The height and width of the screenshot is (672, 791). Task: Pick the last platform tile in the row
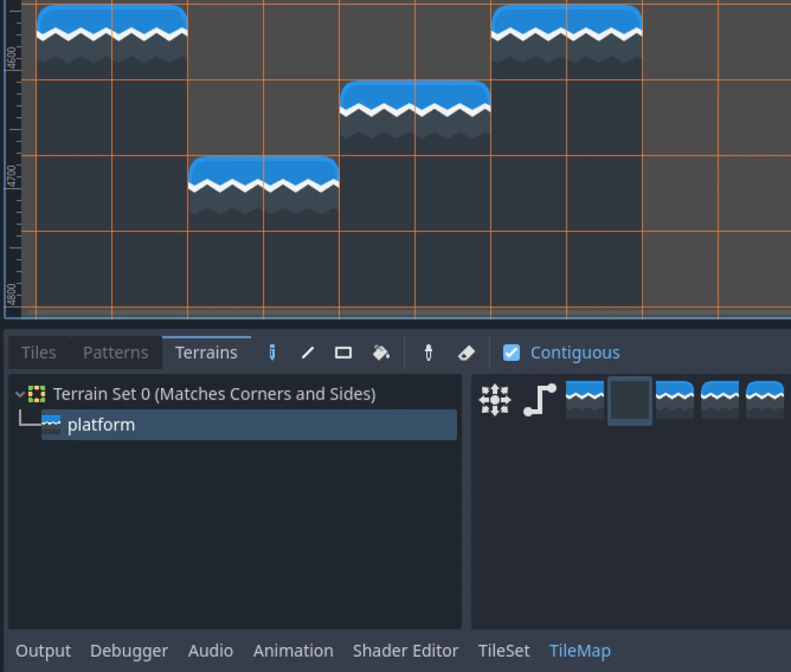pyautogui.click(x=765, y=400)
